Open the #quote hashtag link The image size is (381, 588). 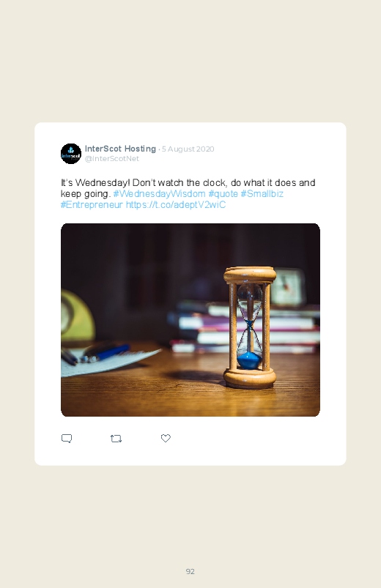click(x=223, y=193)
